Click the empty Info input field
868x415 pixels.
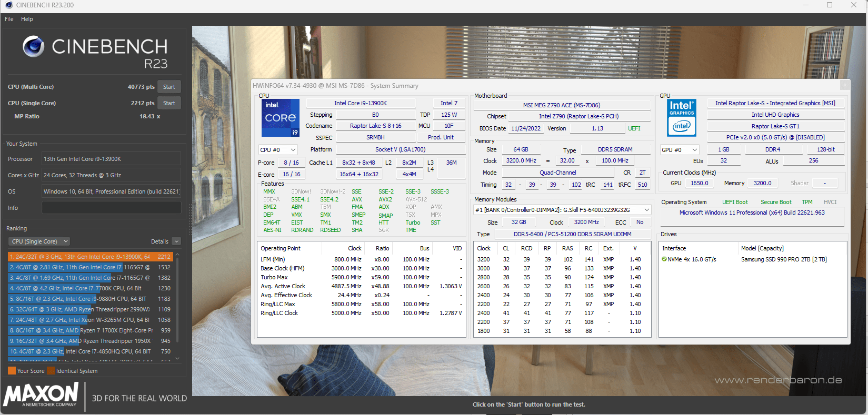(111, 208)
